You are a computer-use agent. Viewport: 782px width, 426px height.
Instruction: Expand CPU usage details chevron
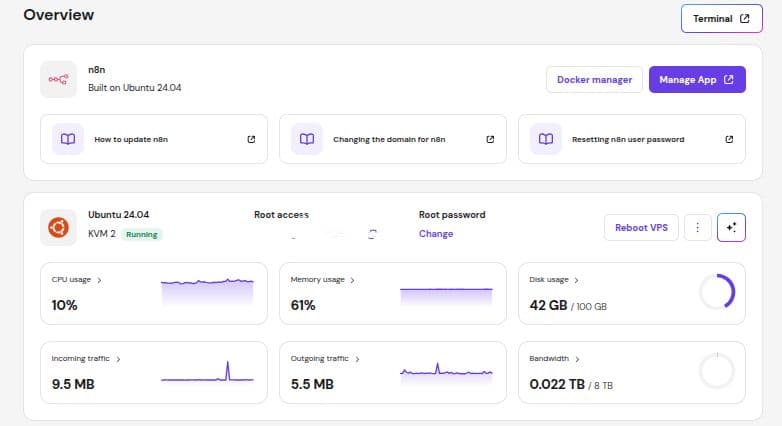click(x=99, y=280)
